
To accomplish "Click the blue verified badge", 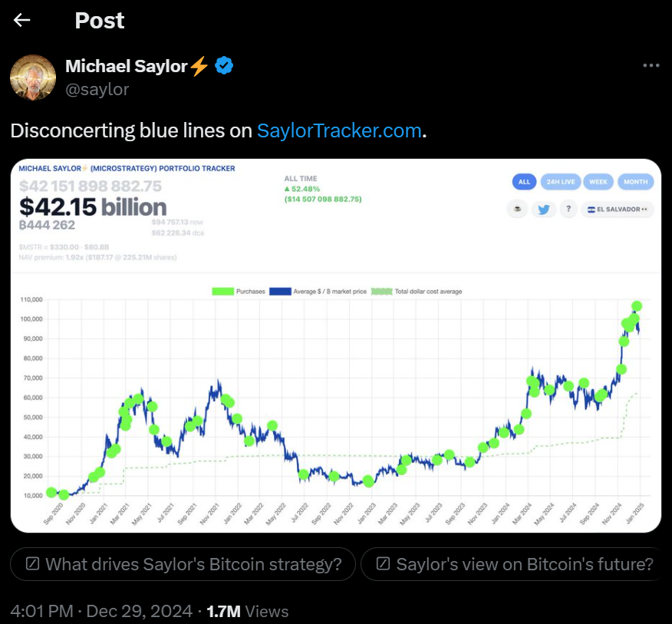I will [224, 65].
